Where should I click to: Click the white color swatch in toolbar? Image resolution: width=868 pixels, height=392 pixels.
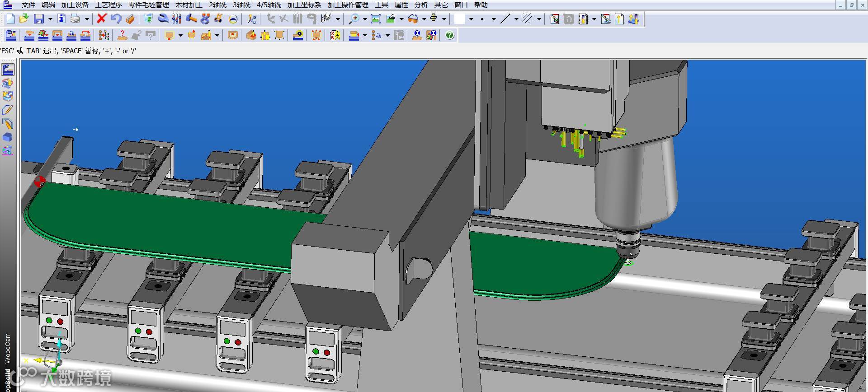[459, 19]
